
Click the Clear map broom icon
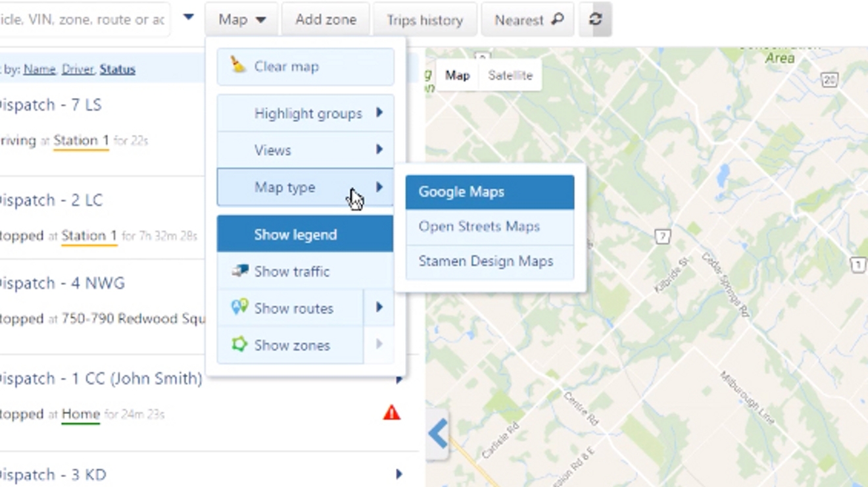click(x=238, y=65)
